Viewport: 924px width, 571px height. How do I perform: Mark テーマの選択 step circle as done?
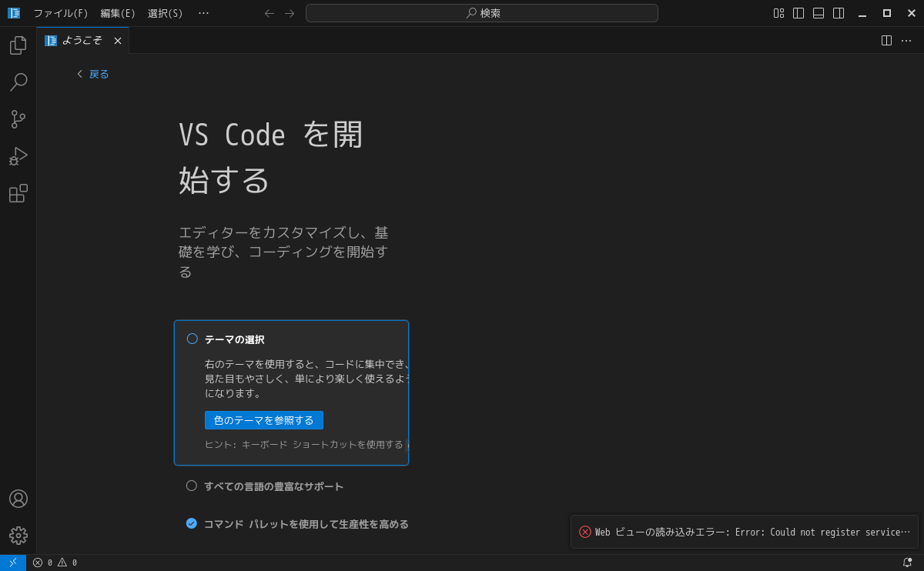tap(192, 339)
